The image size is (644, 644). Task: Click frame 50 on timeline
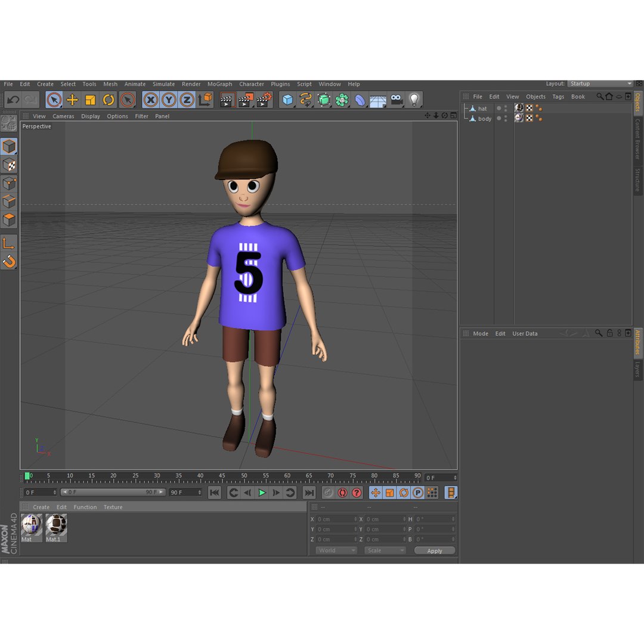244,476
